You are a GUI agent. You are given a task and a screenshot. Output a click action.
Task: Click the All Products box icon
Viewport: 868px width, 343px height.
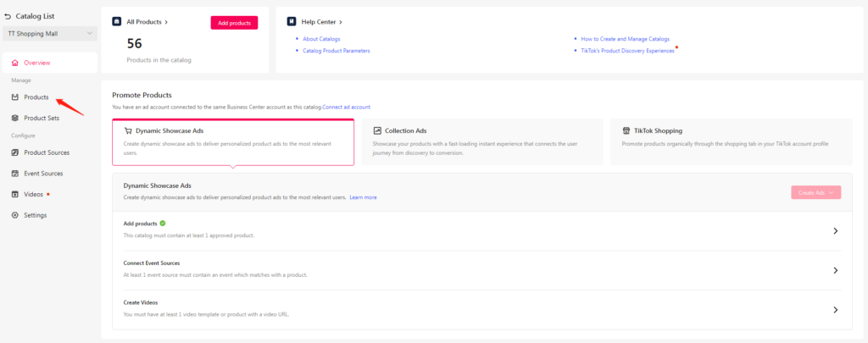coord(117,21)
